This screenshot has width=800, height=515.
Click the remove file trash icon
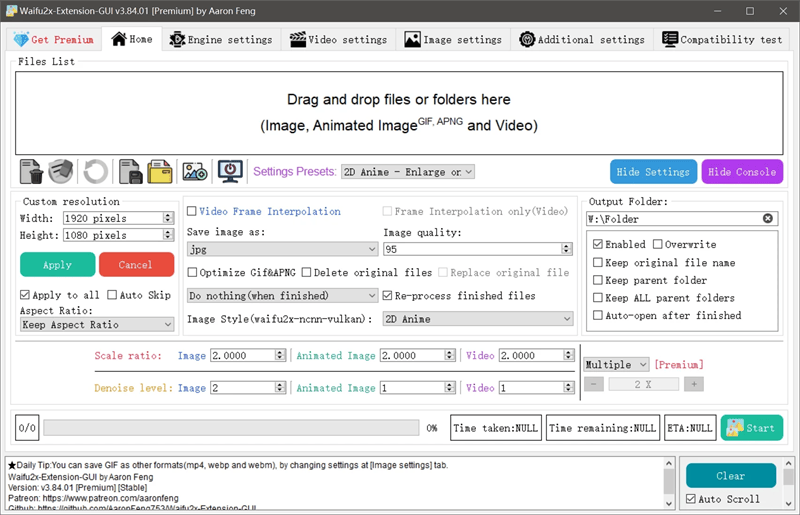click(31, 172)
